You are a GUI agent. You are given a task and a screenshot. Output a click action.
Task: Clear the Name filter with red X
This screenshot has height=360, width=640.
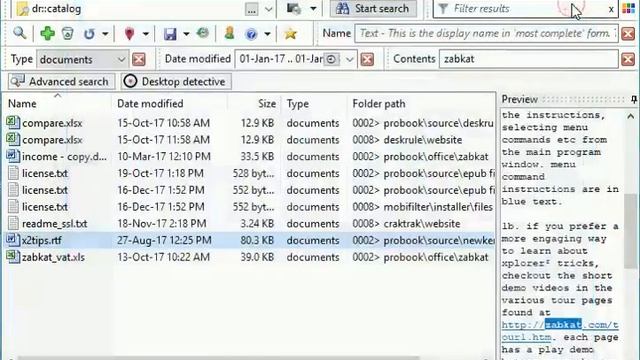(x=628, y=33)
